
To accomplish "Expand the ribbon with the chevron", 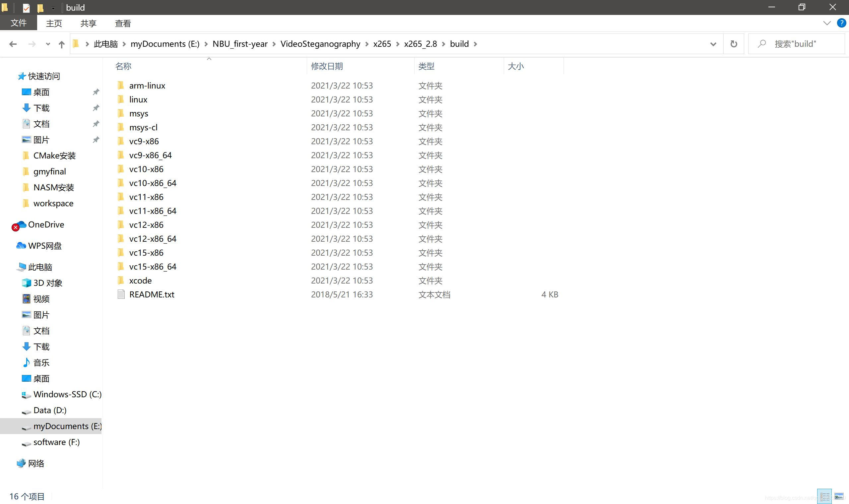I will pyautogui.click(x=827, y=23).
